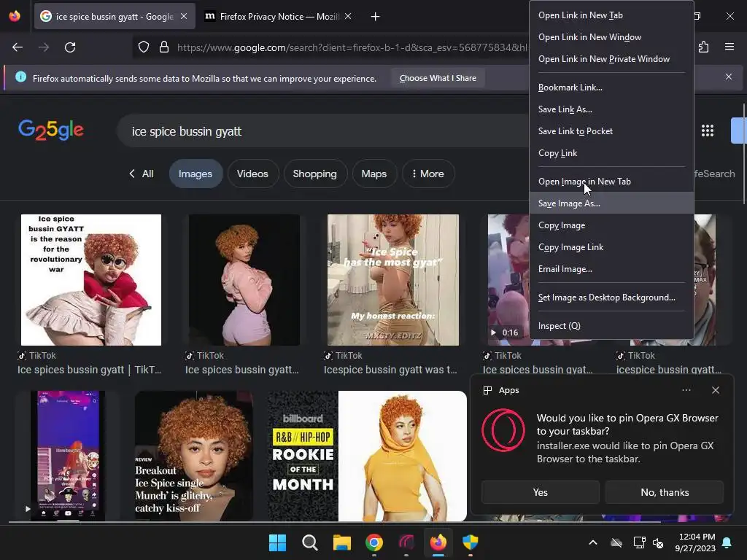Open 'Icespice bussin gyatt was t...' link

tap(390, 370)
